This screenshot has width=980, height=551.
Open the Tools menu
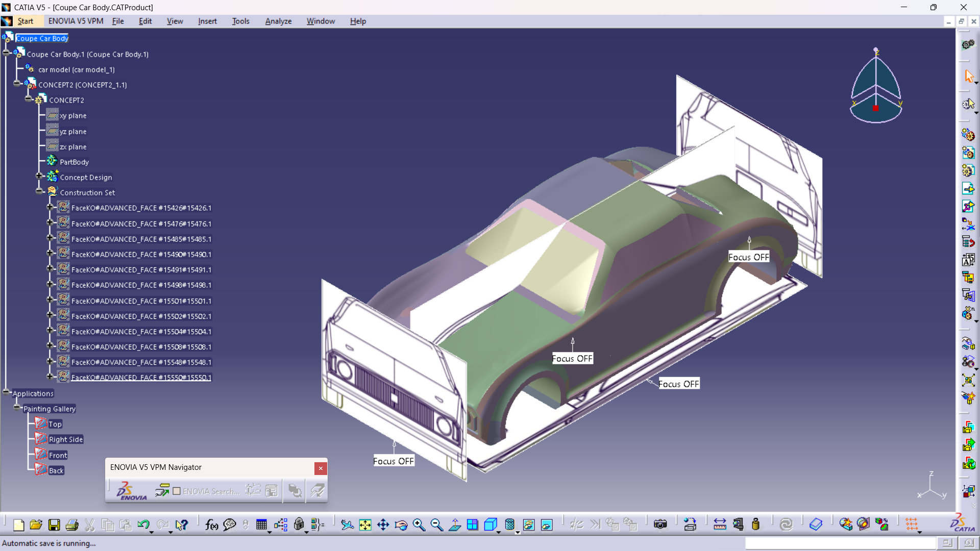(240, 21)
